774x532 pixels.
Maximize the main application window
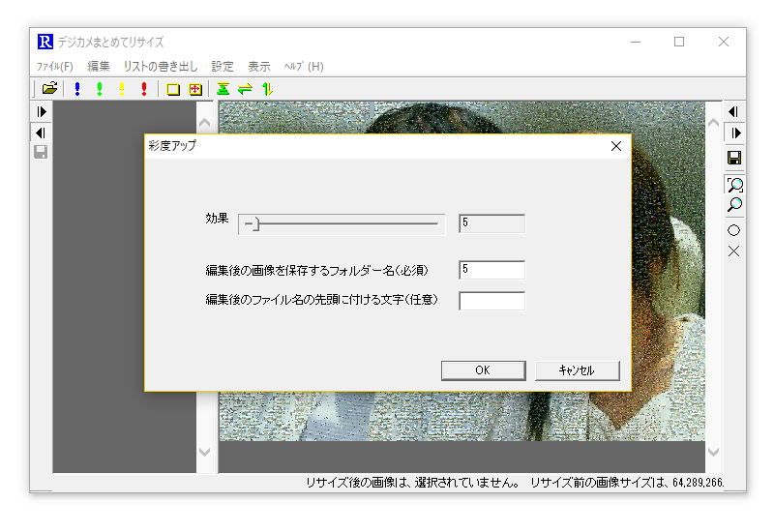click(679, 42)
